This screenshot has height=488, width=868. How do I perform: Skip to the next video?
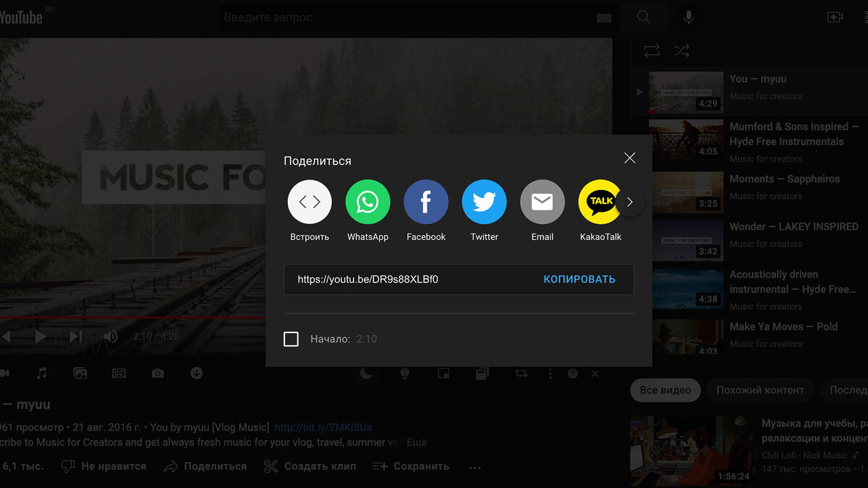click(x=75, y=336)
